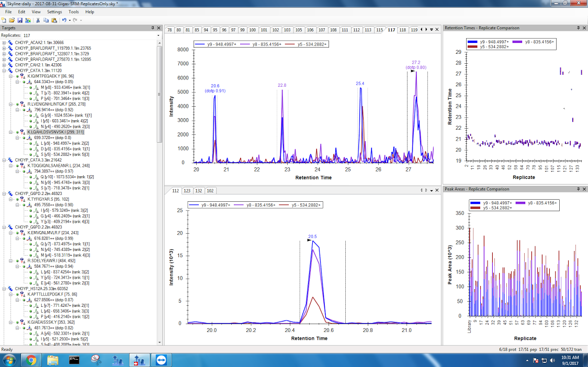Open TeamViewer from the taskbar
The width and height of the screenshot is (588, 367).
(x=159, y=360)
